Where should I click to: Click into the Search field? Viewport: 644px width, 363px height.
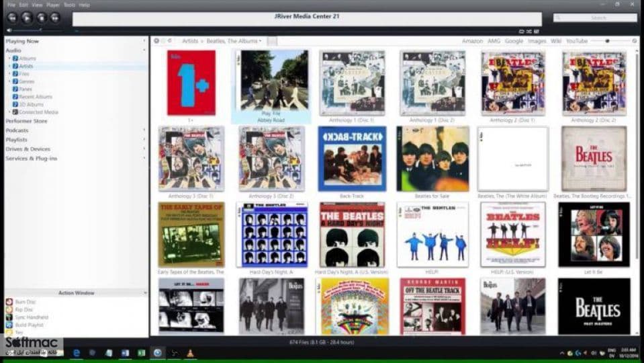[x=595, y=17]
